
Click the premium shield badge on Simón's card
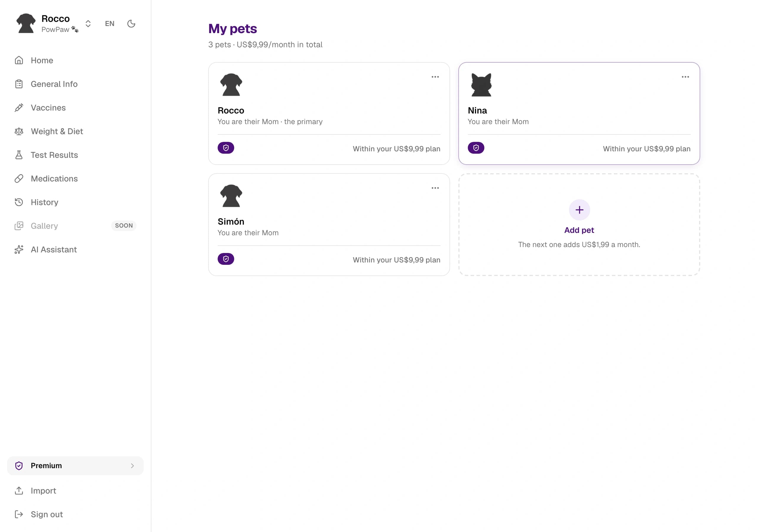226,259
